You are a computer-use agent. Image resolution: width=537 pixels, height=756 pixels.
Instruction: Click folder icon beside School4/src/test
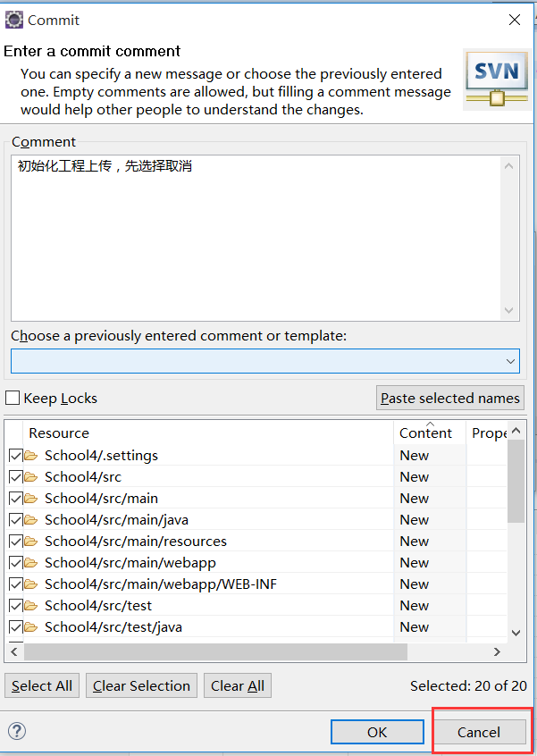31,606
